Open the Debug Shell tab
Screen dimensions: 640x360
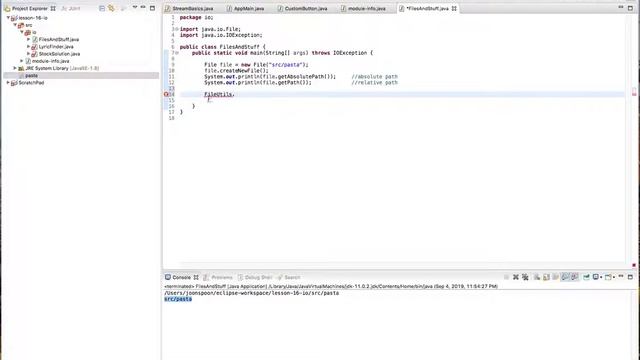tap(255, 277)
